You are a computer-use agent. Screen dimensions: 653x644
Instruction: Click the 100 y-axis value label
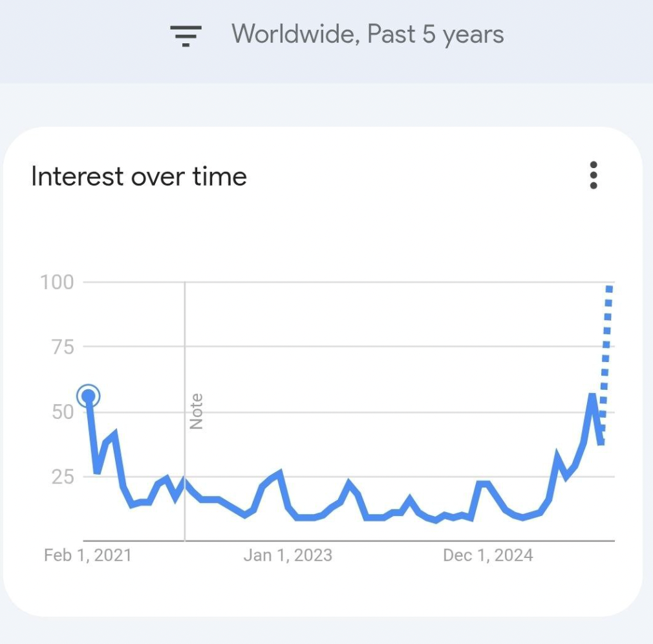57,282
